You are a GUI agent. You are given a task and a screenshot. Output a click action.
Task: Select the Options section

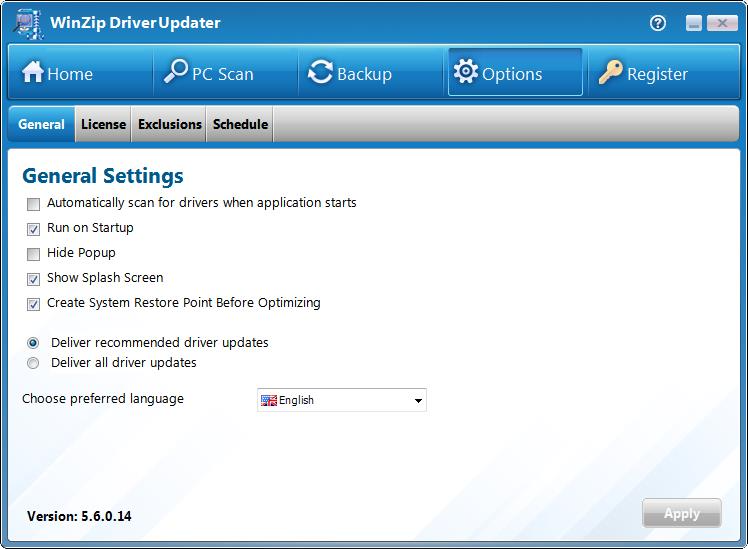click(515, 73)
